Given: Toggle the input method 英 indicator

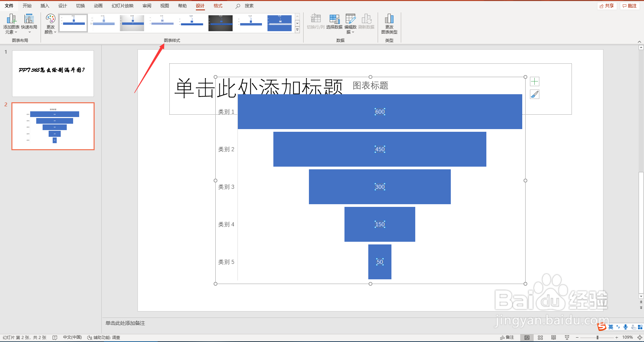Looking at the screenshot, I should click(610, 327).
